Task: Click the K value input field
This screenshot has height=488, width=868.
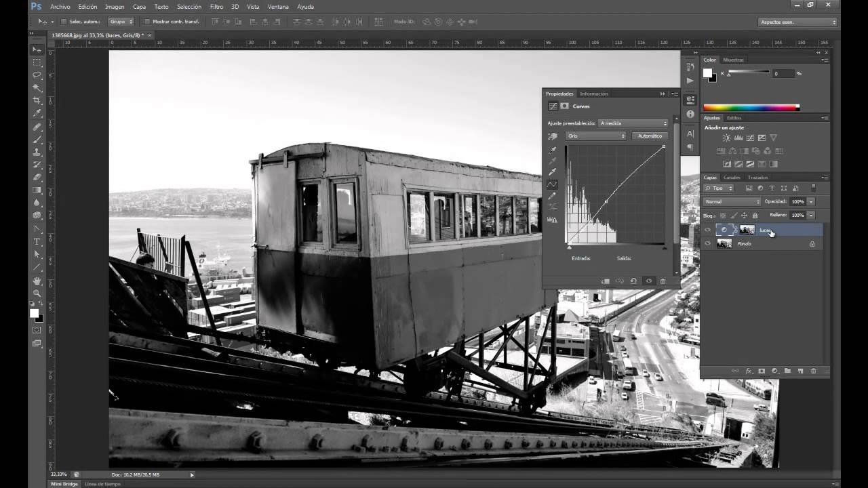Action: pyautogui.click(x=783, y=73)
